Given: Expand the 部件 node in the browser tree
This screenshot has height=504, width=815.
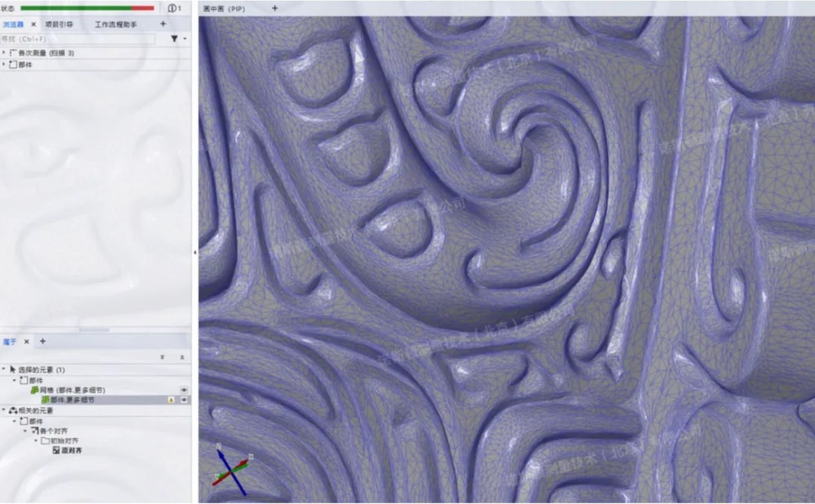Looking at the screenshot, I should (x=4, y=65).
